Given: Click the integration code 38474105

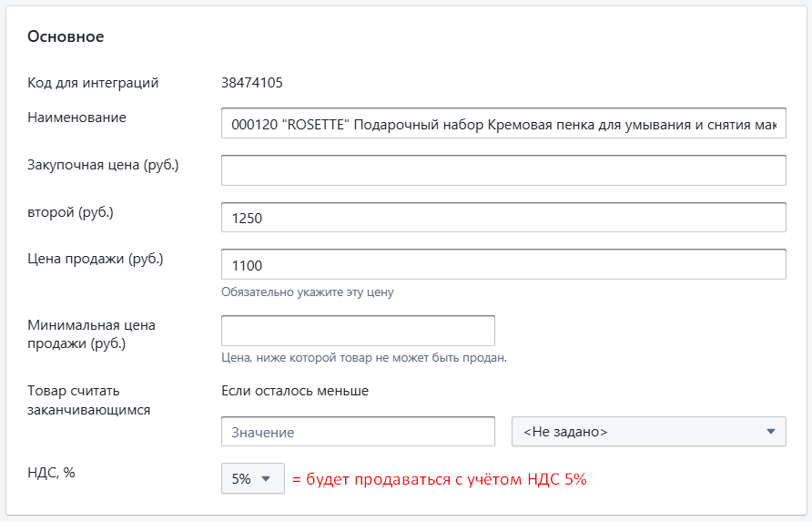Looking at the screenshot, I should pyautogui.click(x=252, y=83).
